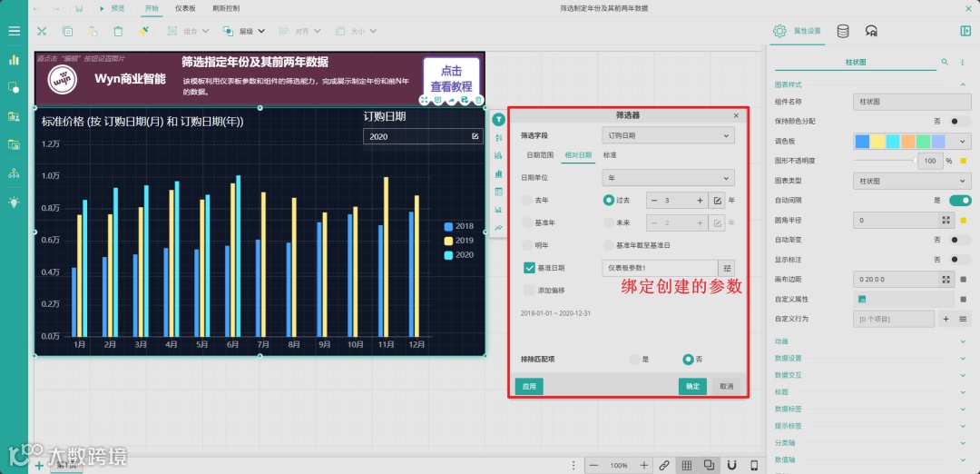The image size is (980, 474).
Task: Open the AI chat analysis icon
Action: pos(871,31)
